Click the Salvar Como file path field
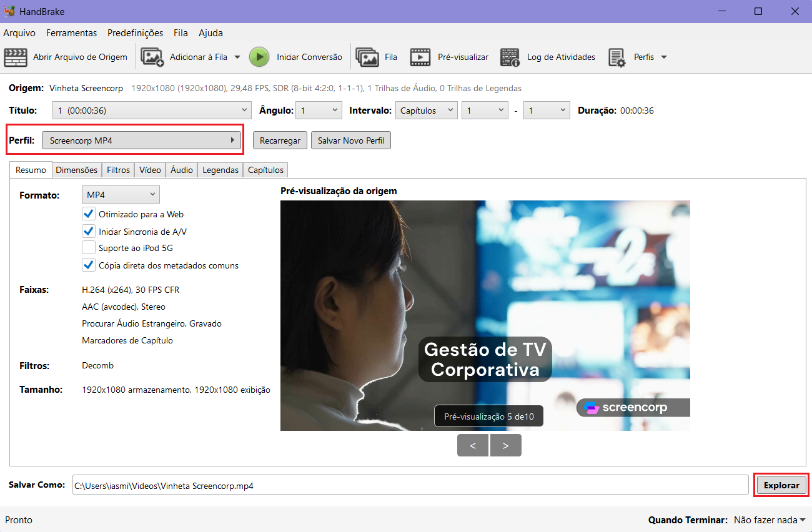The image size is (812, 532). tap(410, 485)
